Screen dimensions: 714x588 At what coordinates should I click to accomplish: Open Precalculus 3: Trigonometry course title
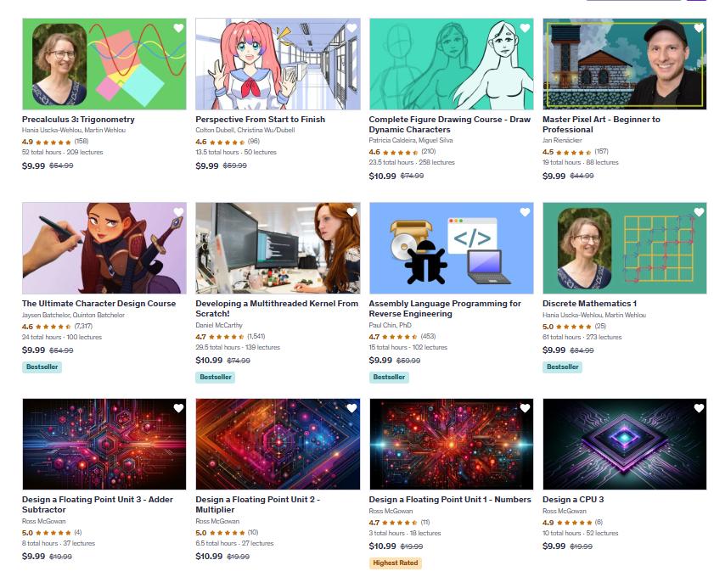coord(78,120)
